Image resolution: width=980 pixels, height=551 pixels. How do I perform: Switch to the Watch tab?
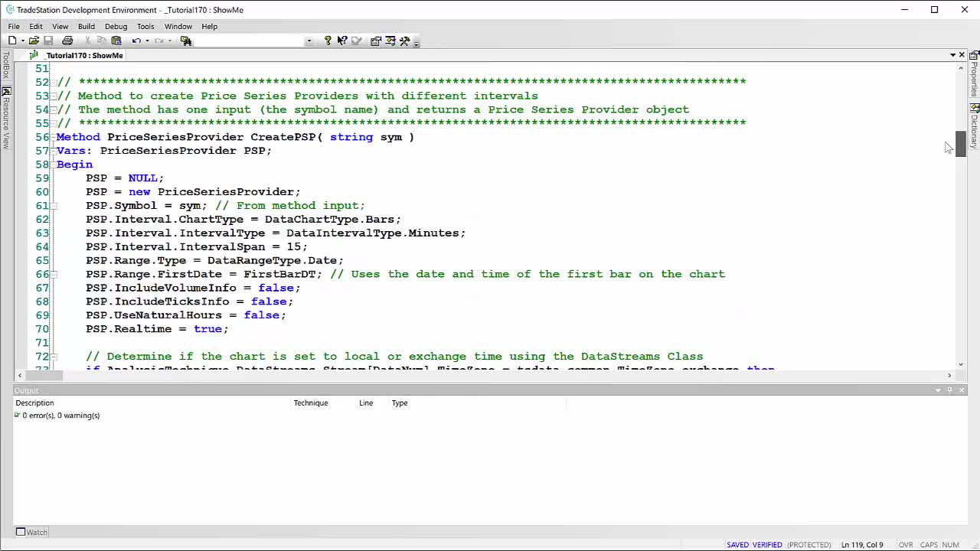click(x=32, y=532)
